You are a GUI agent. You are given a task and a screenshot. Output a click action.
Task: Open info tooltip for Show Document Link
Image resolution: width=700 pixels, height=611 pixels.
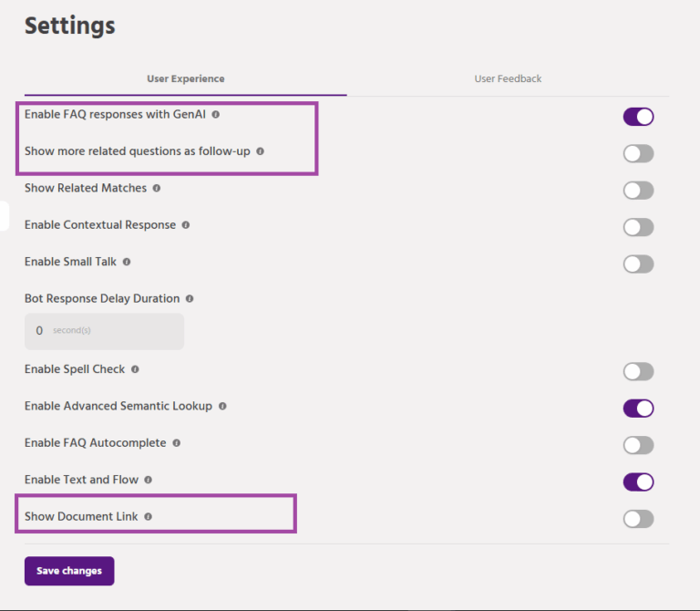tap(149, 517)
